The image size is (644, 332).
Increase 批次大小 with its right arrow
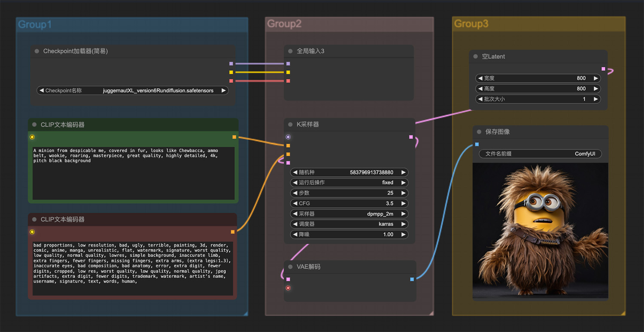click(x=596, y=99)
